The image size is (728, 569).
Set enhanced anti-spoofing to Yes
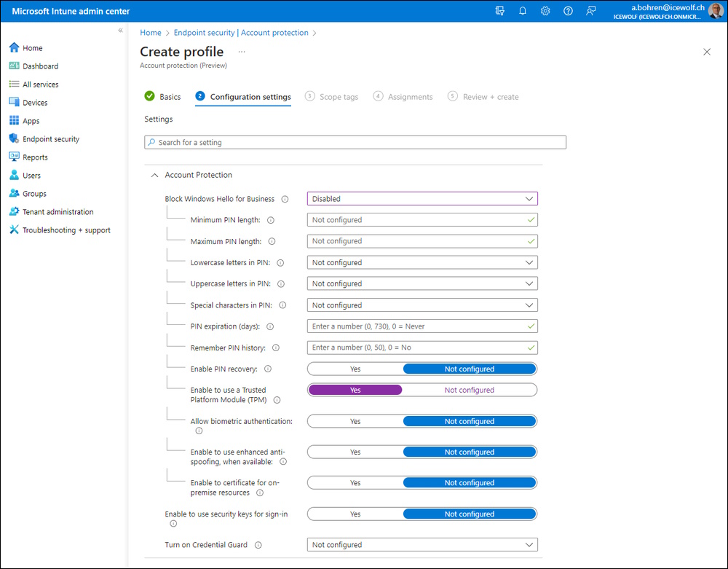click(x=355, y=452)
